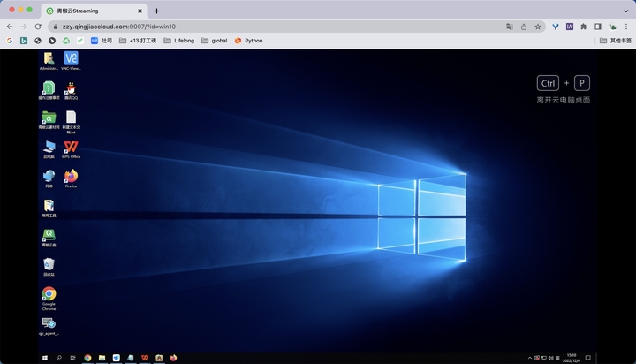The width and height of the screenshot is (636, 364).
Task: Select the Administrator folder icon
Action: pos(49,59)
